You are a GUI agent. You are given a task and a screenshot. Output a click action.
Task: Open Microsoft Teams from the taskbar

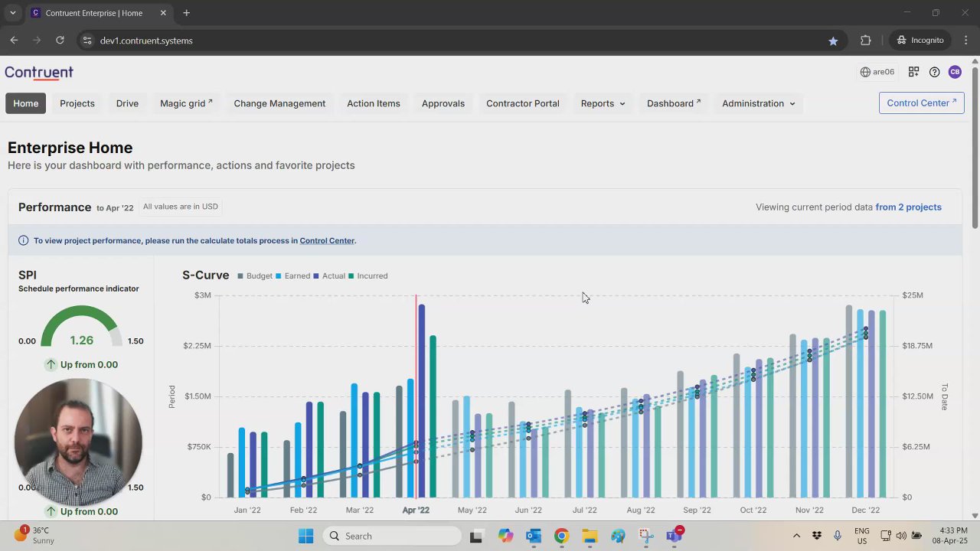coord(674,536)
